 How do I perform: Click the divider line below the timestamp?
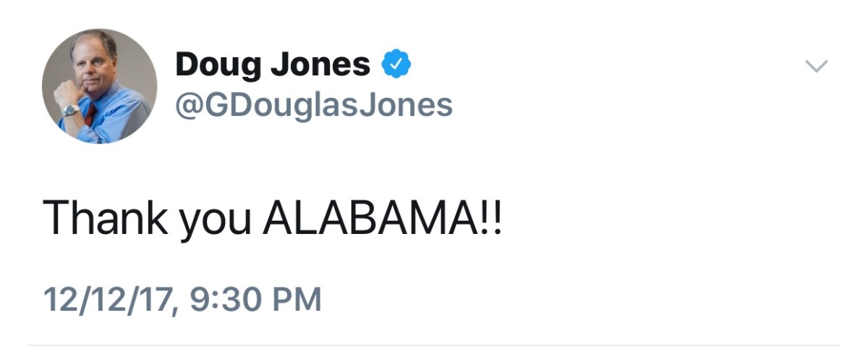click(434, 345)
